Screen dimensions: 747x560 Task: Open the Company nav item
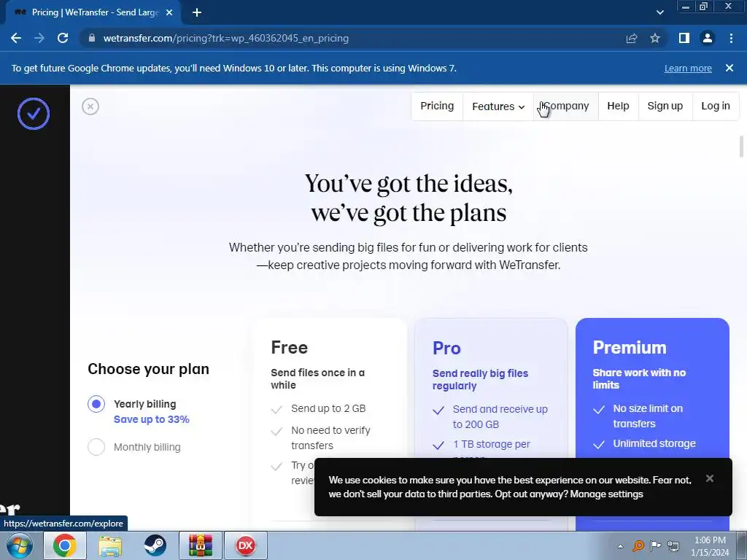pyautogui.click(x=566, y=106)
